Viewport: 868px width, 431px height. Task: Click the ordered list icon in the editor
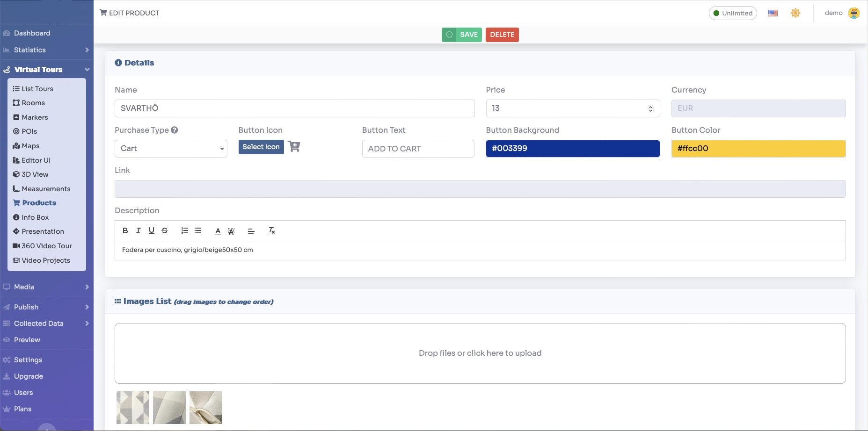coord(184,230)
